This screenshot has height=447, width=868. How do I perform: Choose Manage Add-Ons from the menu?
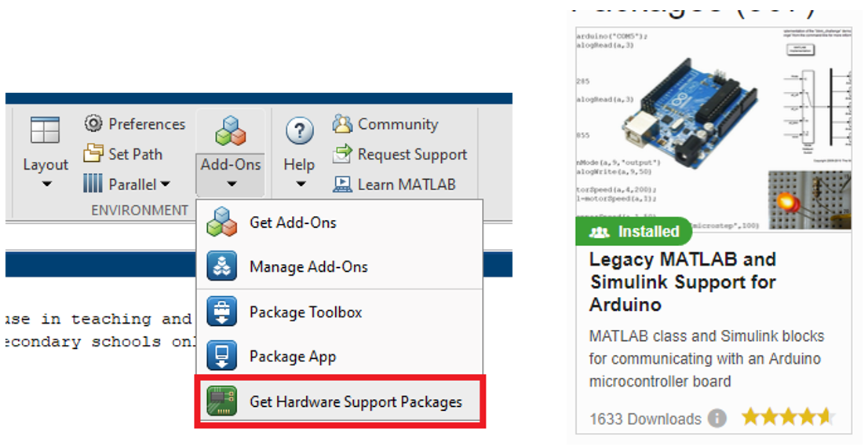[x=339, y=266]
